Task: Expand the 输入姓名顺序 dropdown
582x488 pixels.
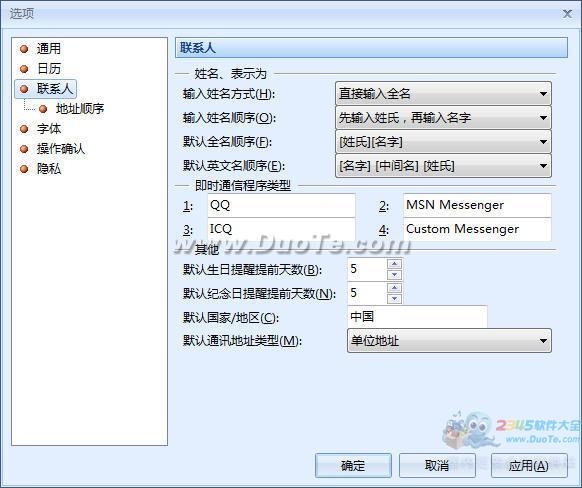Action: [443, 118]
